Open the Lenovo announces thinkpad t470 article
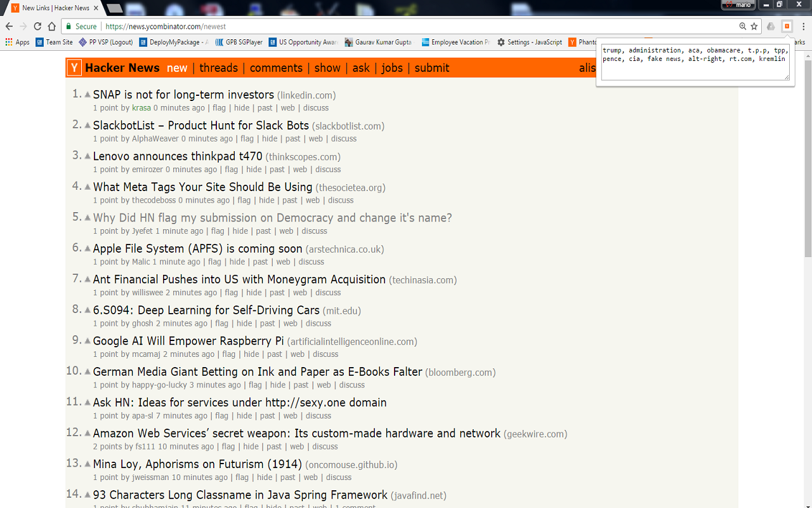The height and width of the screenshot is (508, 812). click(178, 156)
